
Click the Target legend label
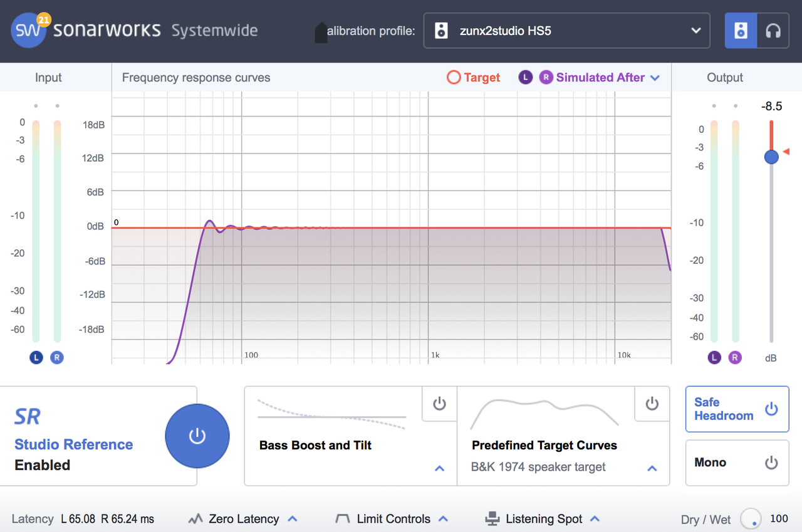[482, 78]
